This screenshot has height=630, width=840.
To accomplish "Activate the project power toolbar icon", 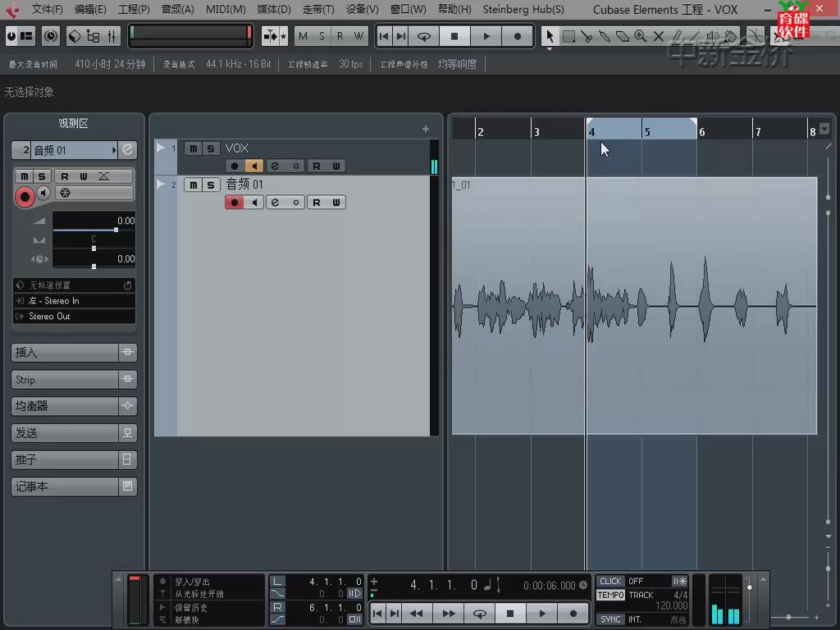I will pyautogui.click(x=11, y=36).
